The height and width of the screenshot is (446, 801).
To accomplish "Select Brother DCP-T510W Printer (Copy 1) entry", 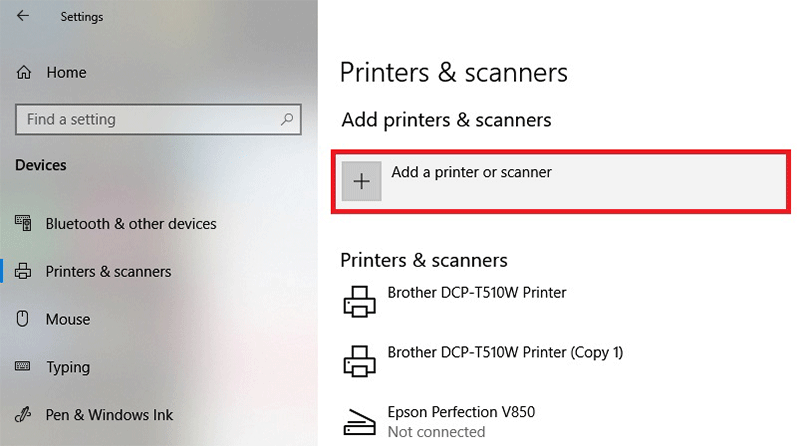I will point(505,353).
